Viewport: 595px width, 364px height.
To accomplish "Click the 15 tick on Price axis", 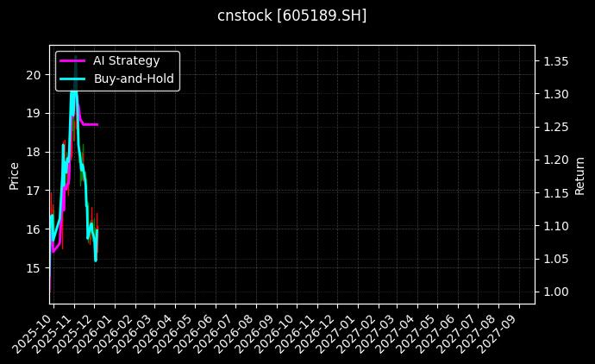I will click(x=34, y=268).
